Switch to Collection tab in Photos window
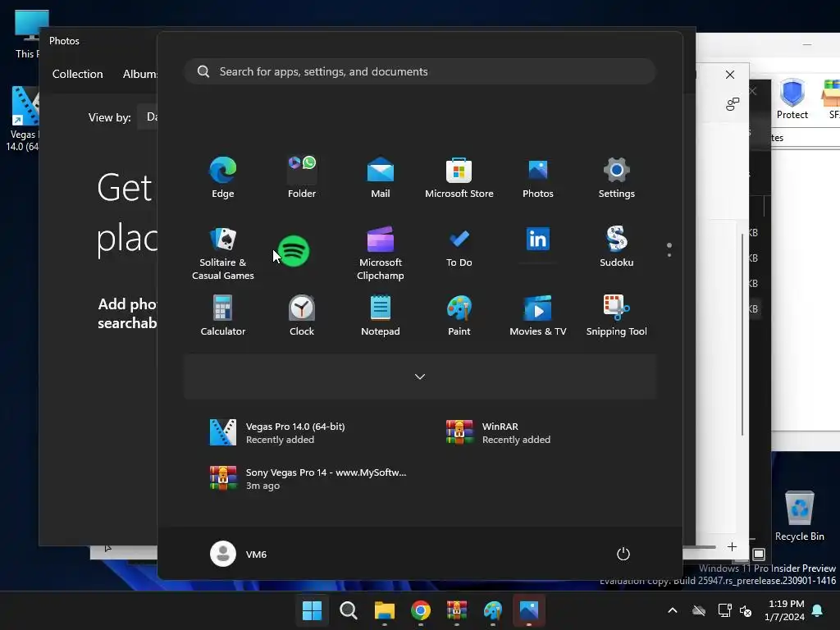This screenshot has height=630, width=840. click(x=78, y=74)
